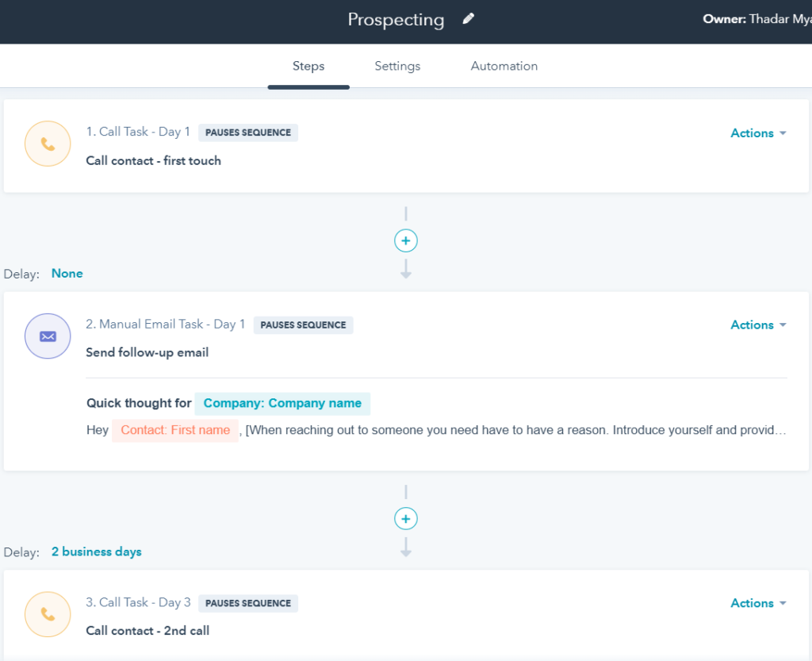The height and width of the screenshot is (661, 812).
Task: Click the Call contact - 2nd call text
Action: click(x=147, y=631)
